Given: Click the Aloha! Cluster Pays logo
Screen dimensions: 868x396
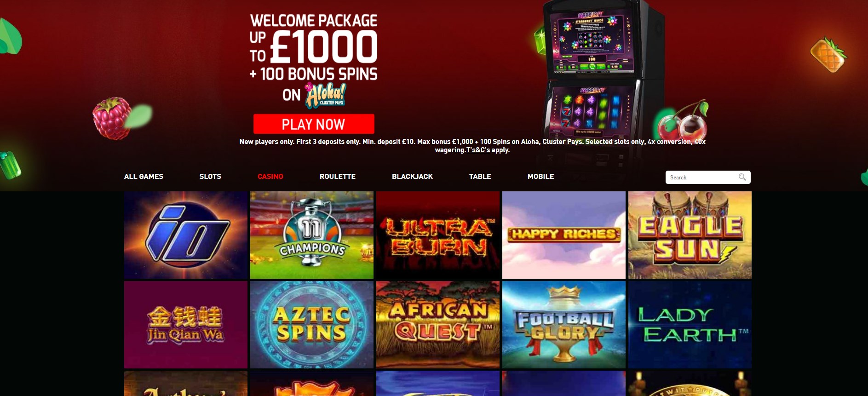Looking at the screenshot, I should tap(326, 96).
